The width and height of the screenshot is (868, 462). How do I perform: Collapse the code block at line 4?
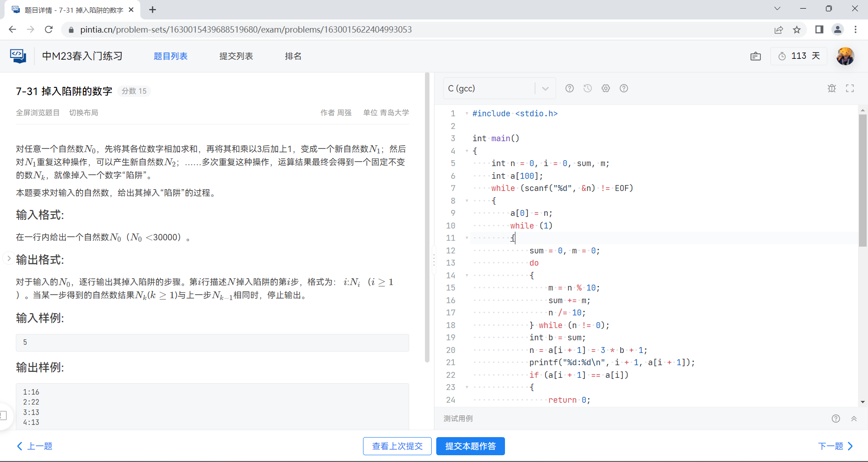(467, 151)
